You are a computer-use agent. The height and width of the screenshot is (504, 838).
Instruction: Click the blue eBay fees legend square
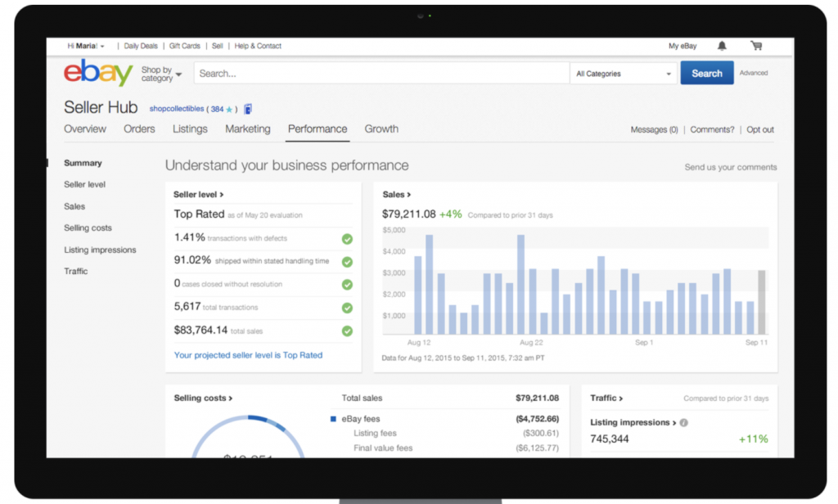click(x=334, y=419)
